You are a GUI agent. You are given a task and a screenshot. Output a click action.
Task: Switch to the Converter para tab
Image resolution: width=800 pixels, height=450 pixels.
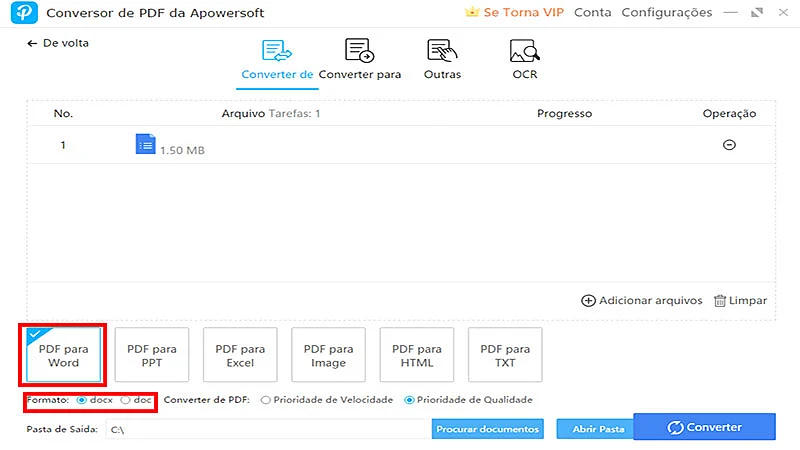pyautogui.click(x=360, y=60)
